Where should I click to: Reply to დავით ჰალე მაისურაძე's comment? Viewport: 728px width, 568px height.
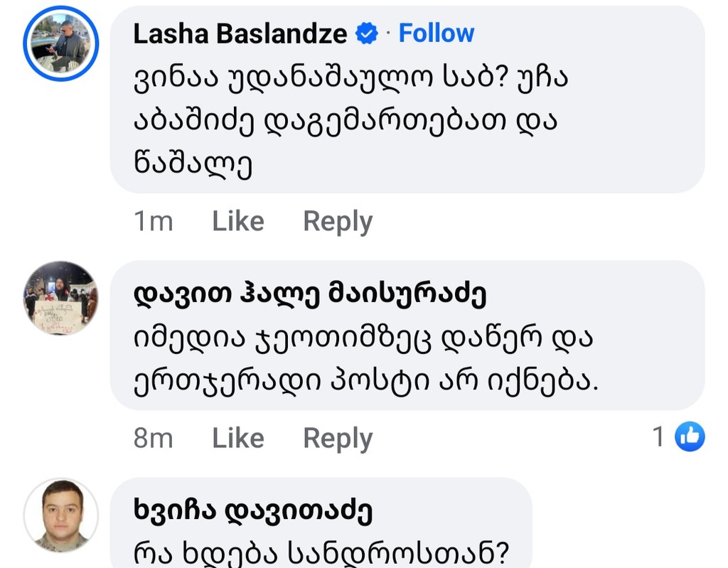[338, 438]
